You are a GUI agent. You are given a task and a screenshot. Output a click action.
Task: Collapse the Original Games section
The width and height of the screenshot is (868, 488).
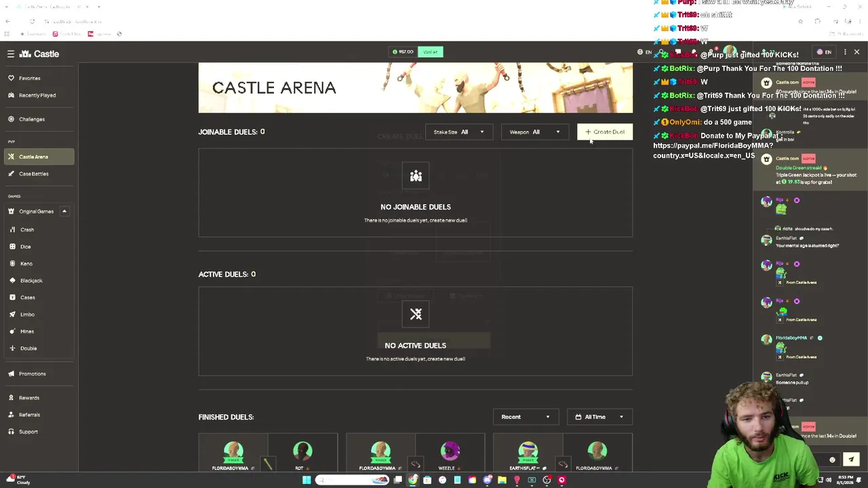click(64, 211)
